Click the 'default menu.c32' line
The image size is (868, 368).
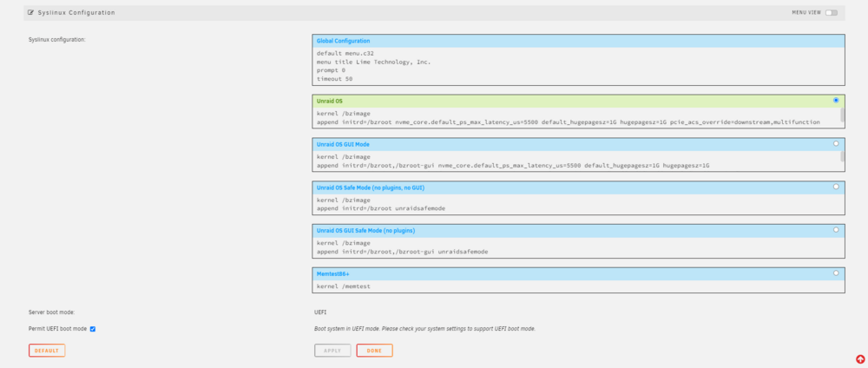tap(345, 54)
